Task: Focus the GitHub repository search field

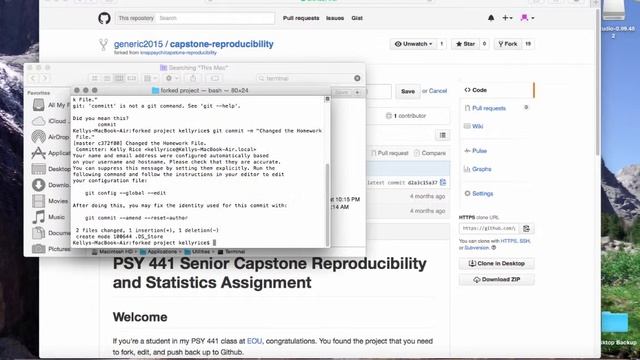Action: (x=216, y=18)
